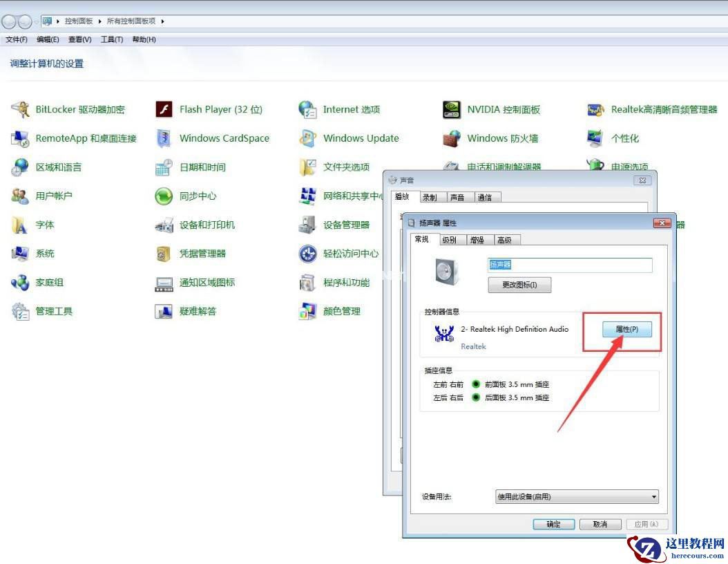Click the 属性(P) controller properties button
The image size is (728, 564).
(626, 330)
